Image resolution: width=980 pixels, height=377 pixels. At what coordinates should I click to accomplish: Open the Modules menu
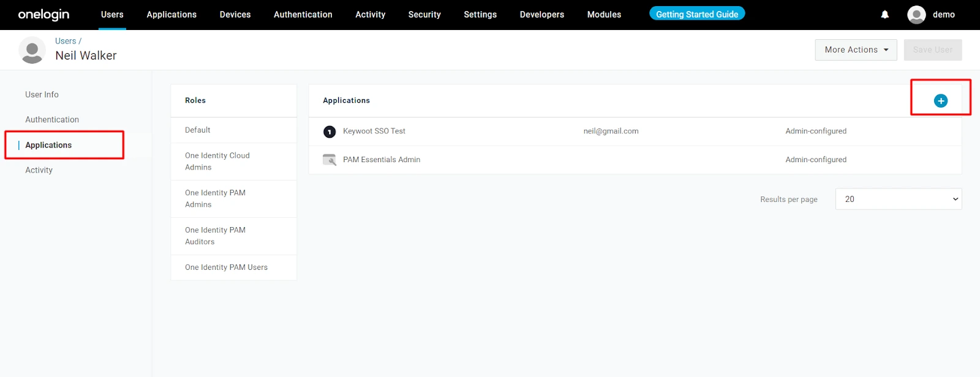click(x=604, y=15)
